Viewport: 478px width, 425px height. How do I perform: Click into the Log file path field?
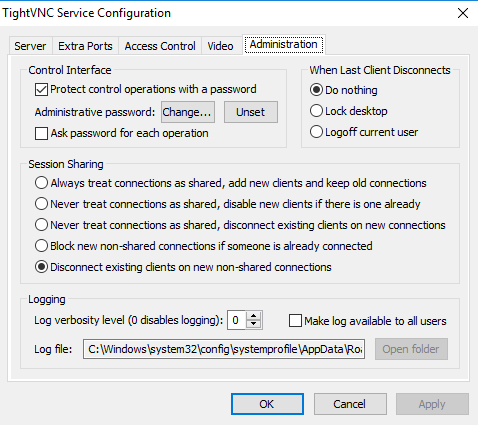[224, 349]
